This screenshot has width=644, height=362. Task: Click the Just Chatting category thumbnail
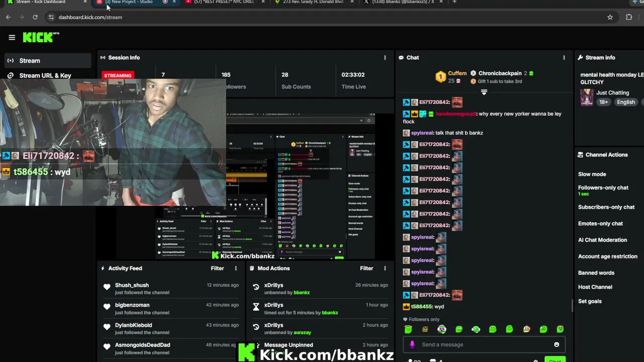(587, 98)
